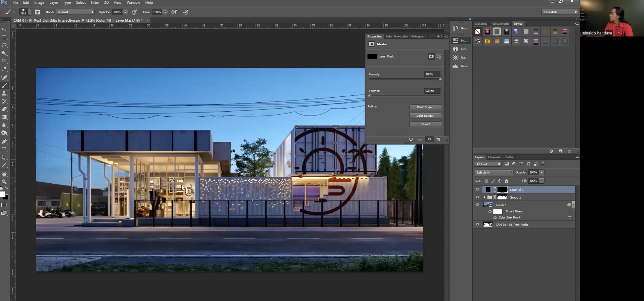Select the pixel mask button in Properties
The image size is (644, 301).
point(431,56)
